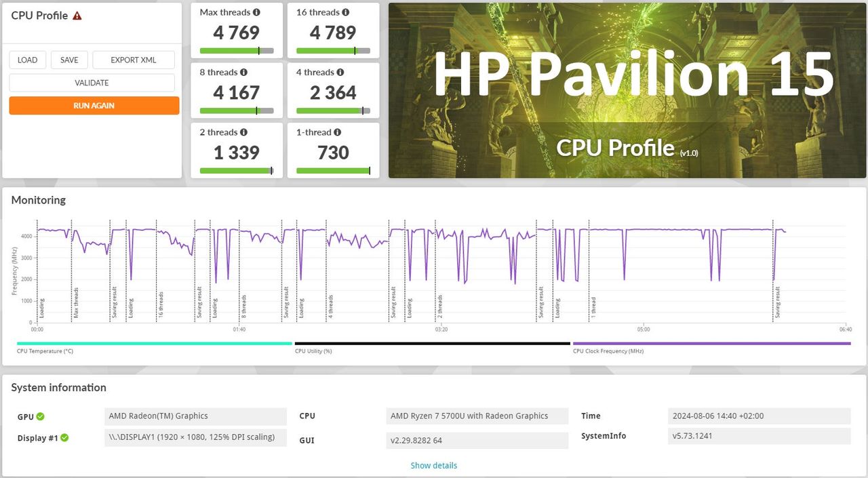Click the Max threads marker in chart
868x478 pixels.
pos(76,303)
